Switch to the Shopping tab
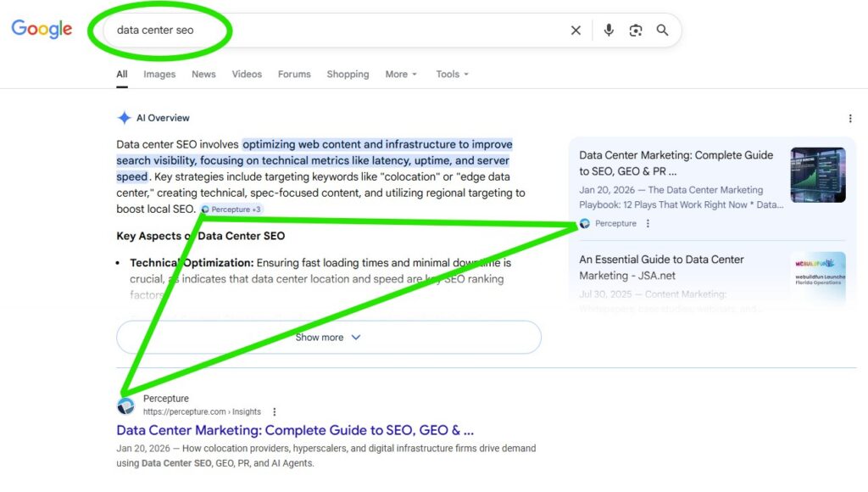 pyautogui.click(x=348, y=75)
